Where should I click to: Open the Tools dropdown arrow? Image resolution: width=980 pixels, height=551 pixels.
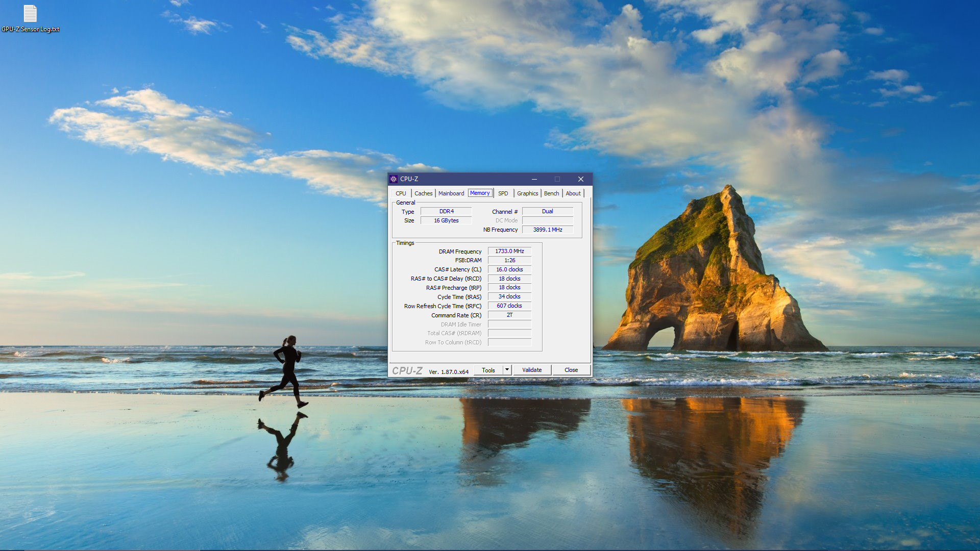point(507,370)
